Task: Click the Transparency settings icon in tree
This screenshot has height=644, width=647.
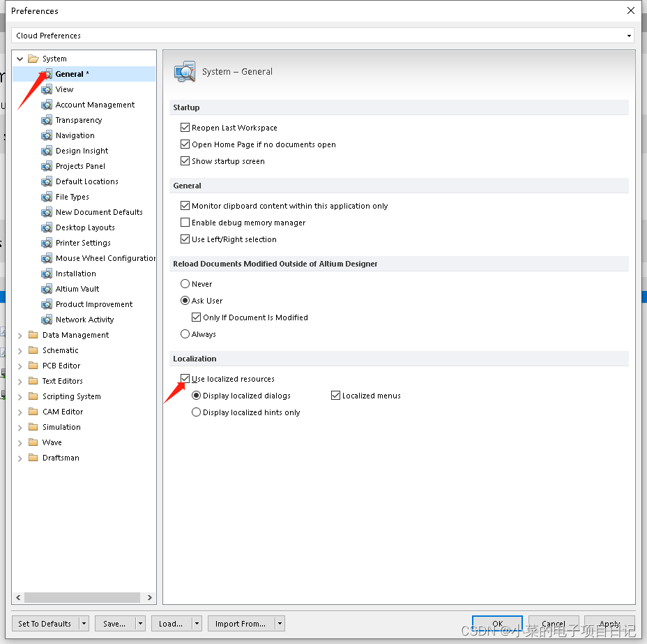Action: pos(47,120)
